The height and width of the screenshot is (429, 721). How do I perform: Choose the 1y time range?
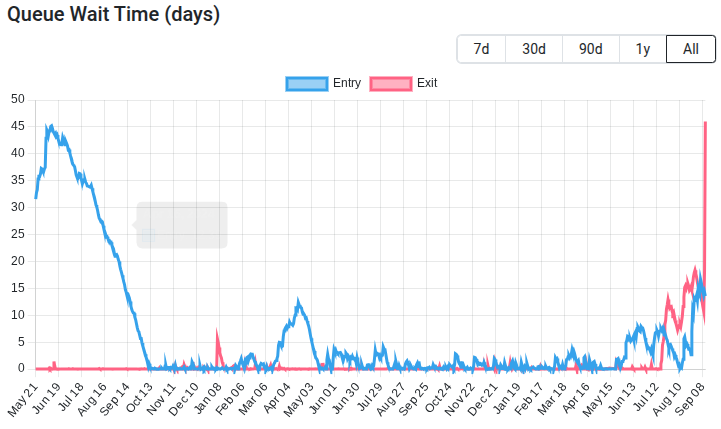pos(643,49)
